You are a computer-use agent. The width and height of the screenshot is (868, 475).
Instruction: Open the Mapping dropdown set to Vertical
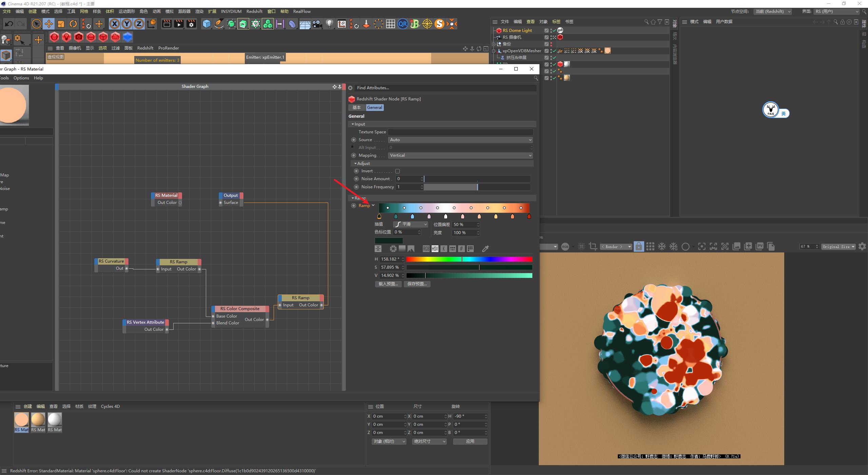click(459, 155)
